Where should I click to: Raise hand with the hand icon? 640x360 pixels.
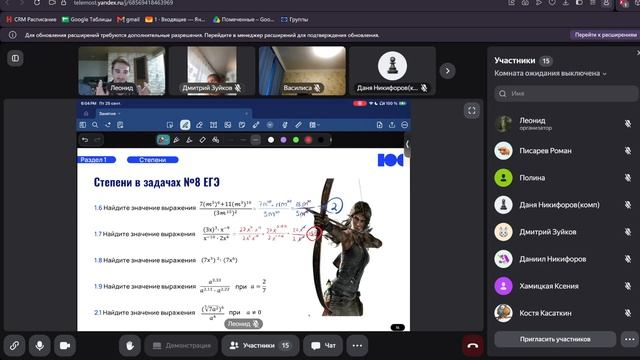point(130,345)
